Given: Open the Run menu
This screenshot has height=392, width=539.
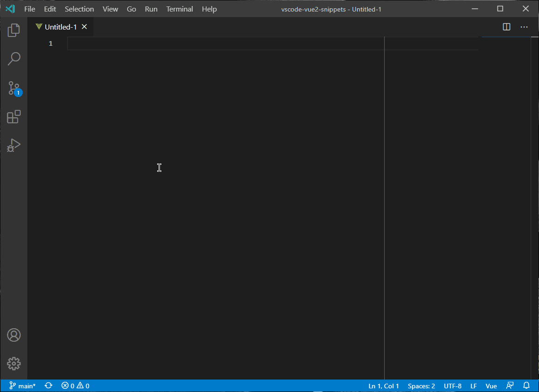Looking at the screenshot, I should pos(151,9).
